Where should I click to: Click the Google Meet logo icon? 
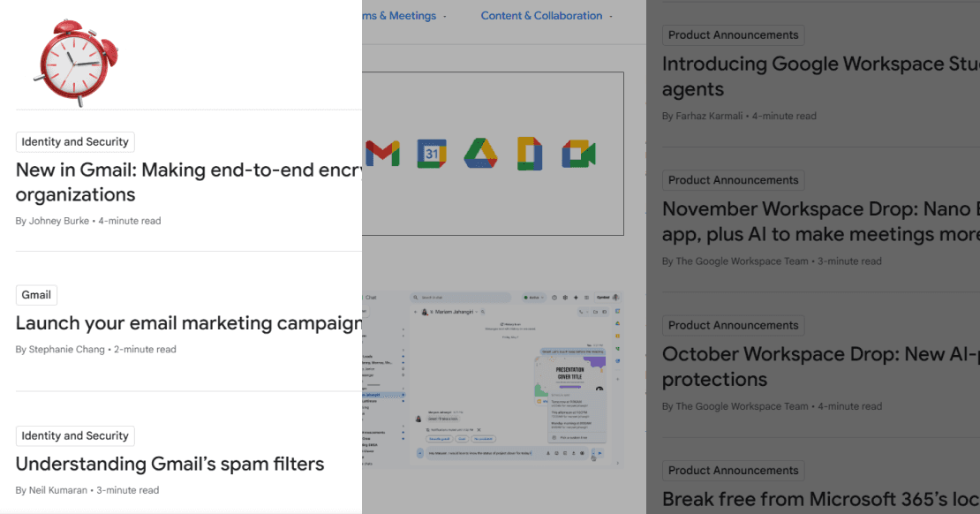click(x=579, y=154)
